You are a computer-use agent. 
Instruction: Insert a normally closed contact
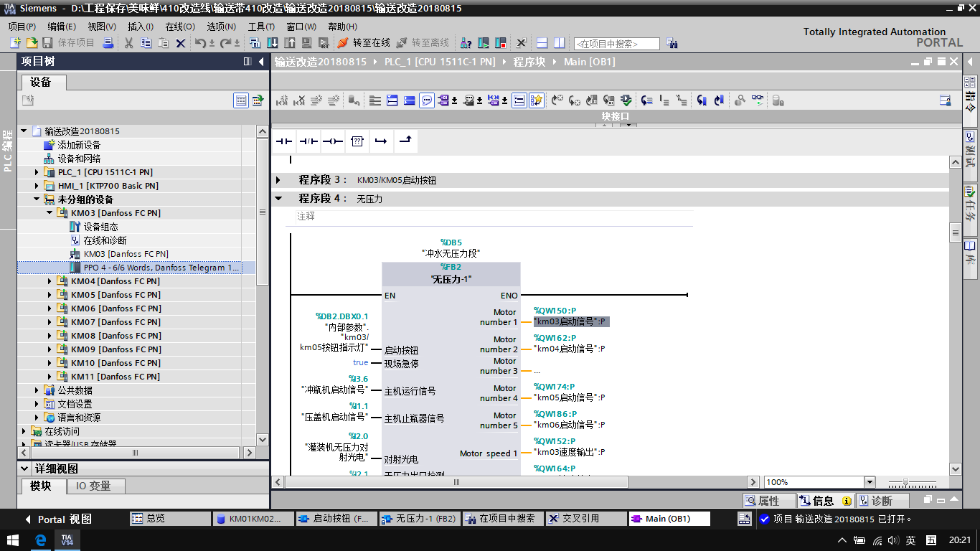click(x=308, y=141)
